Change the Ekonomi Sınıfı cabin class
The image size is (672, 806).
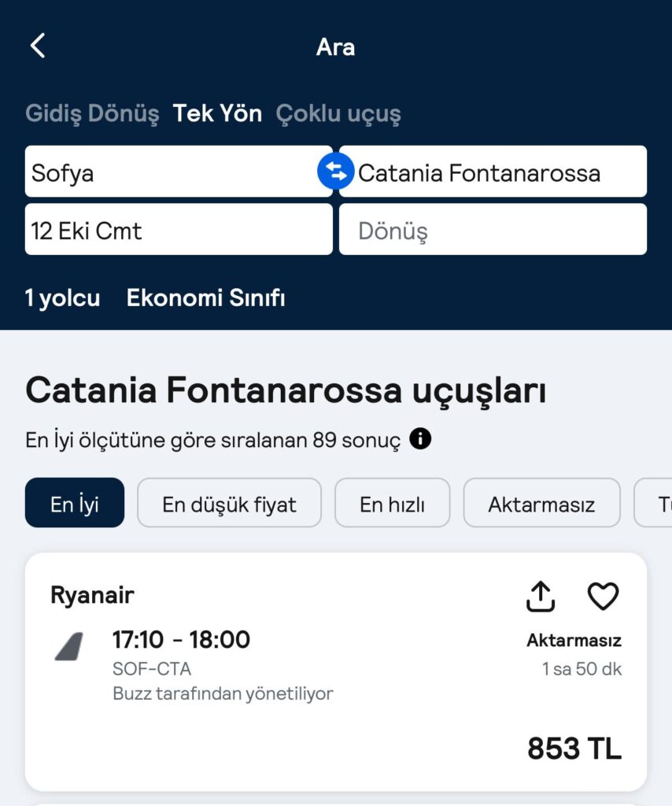click(205, 298)
